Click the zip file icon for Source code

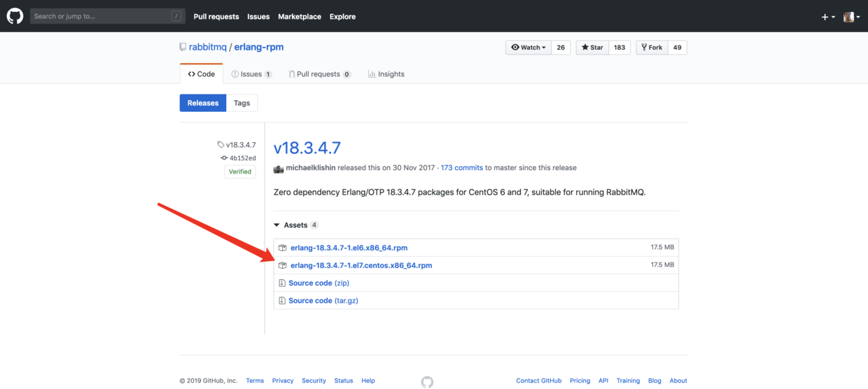point(282,283)
